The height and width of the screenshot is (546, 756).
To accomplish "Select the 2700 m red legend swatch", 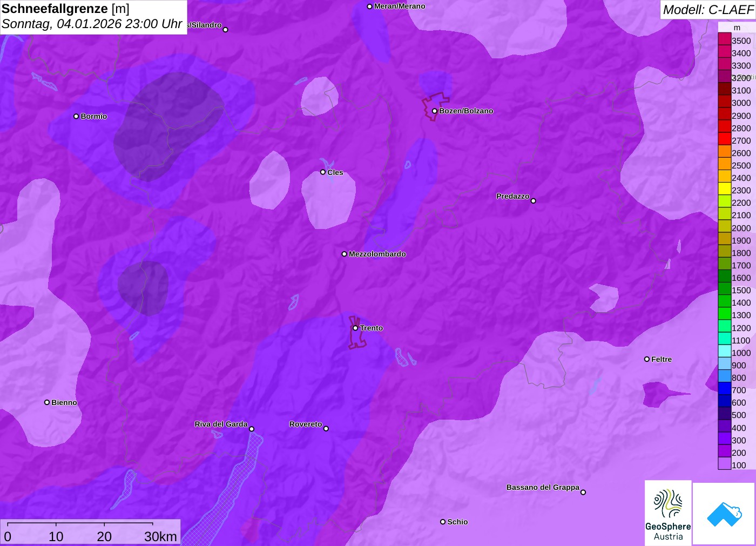I will tap(724, 139).
